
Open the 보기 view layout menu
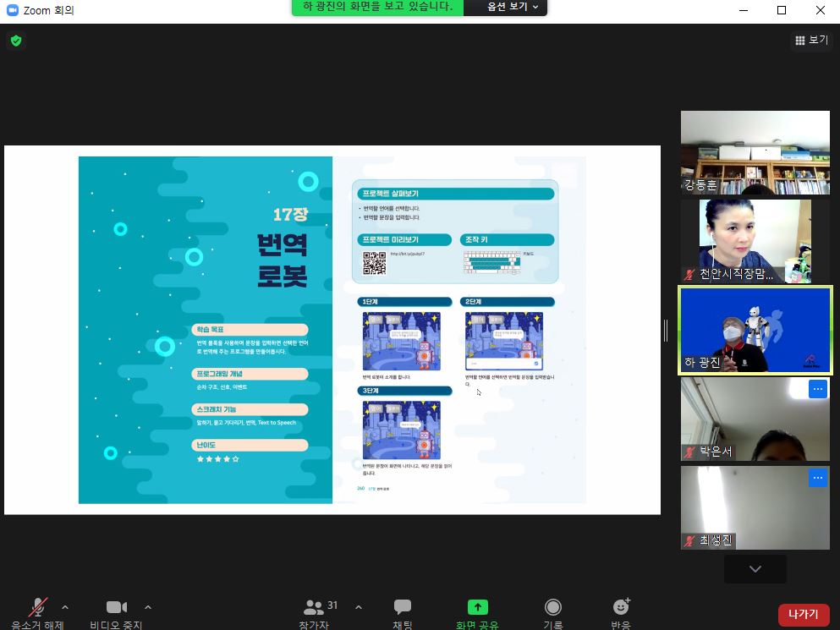[x=811, y=40]
